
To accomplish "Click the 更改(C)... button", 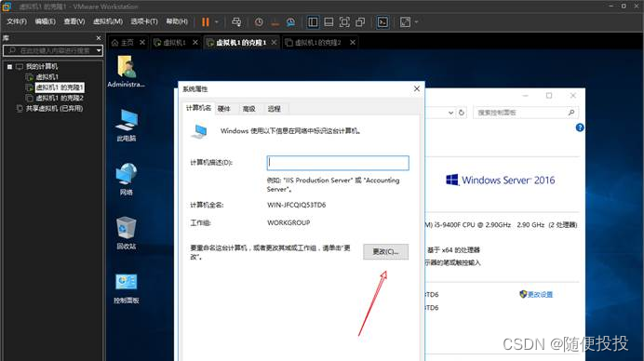I will (x=385, y=251).
